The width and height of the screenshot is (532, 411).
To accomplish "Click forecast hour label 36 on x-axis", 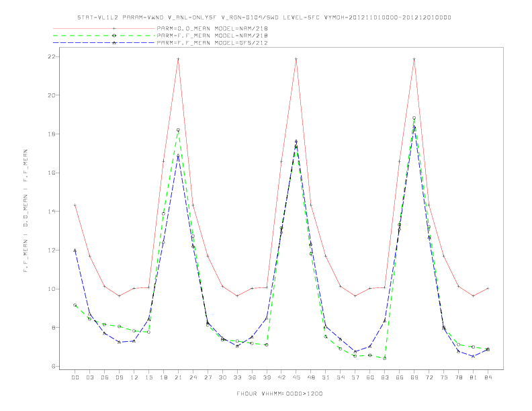I will pos(252,377).
